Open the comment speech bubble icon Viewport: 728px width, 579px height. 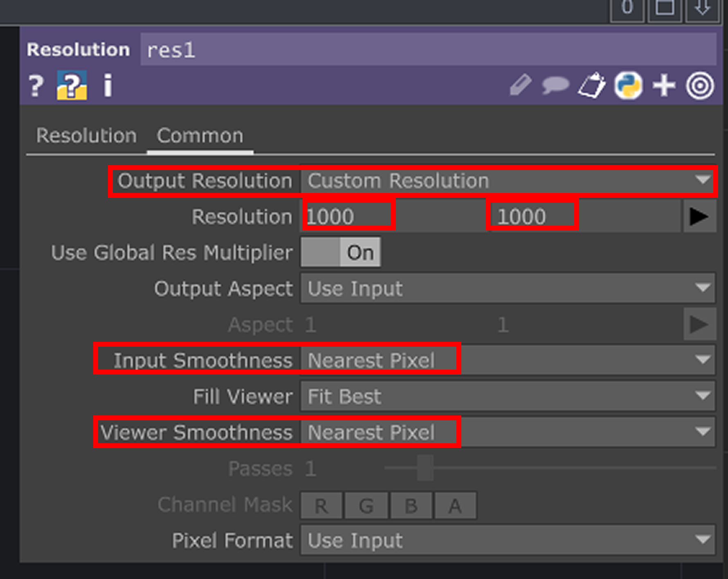(x=555, y=86)
